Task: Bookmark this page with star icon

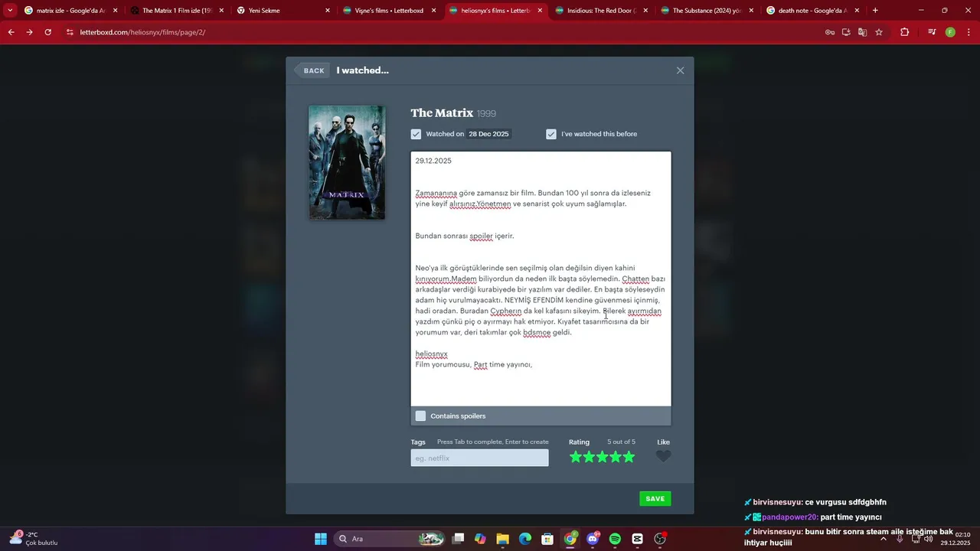Action: click(x=879, y=32)
